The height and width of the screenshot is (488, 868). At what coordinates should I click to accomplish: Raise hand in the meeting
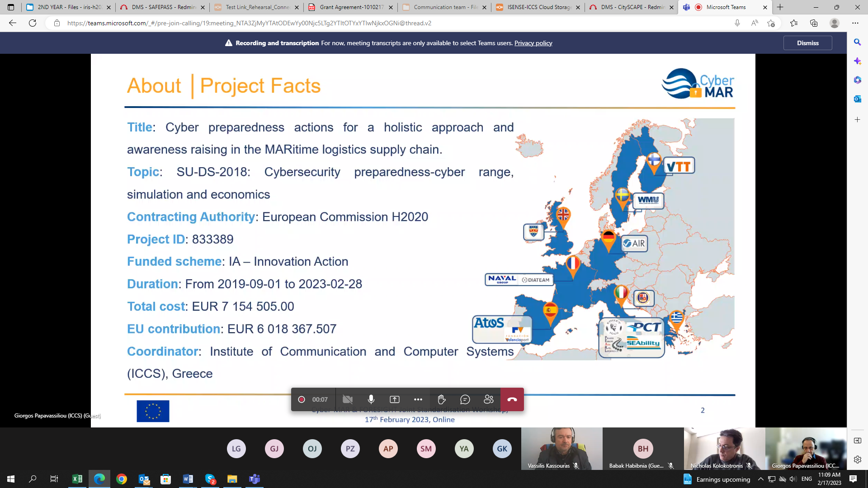point(441,399)
